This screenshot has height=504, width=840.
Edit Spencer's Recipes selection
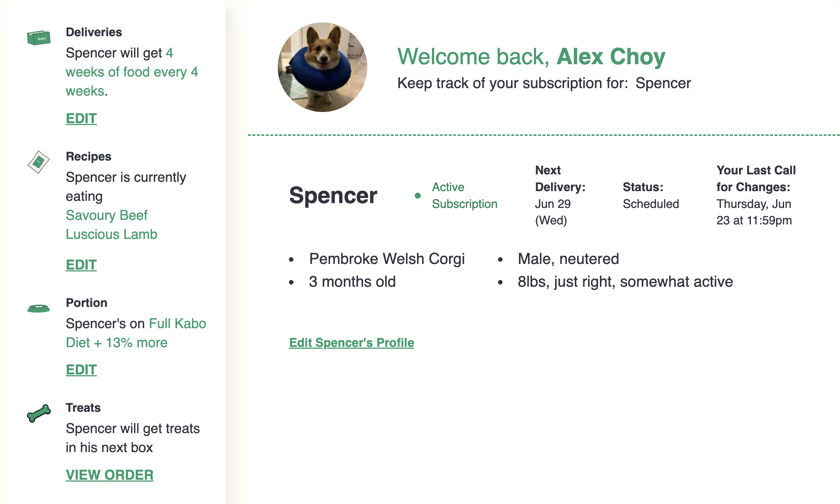[x=81, y=265]
